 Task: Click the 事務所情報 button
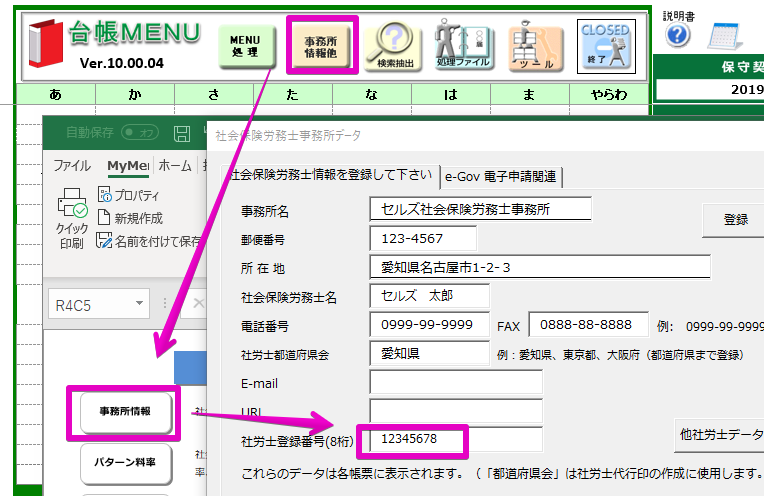(x=126, y=412)
